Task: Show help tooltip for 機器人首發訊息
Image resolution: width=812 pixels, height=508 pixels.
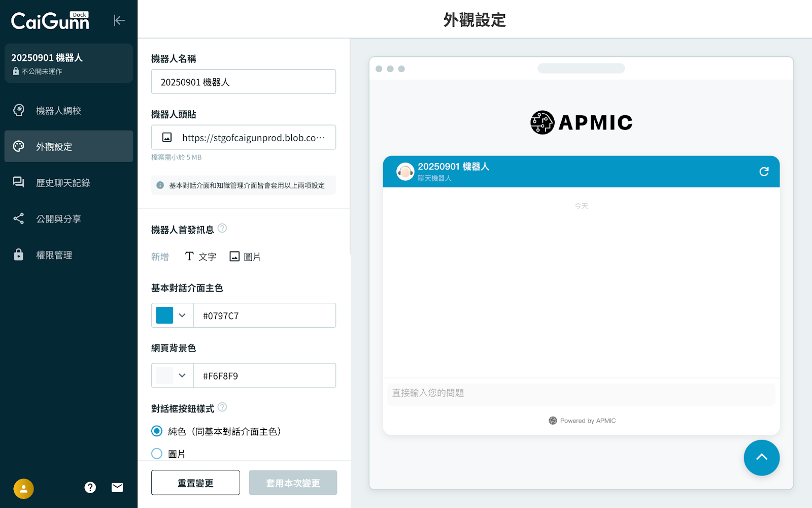Action: pyautogui.click(x=222, y=229)
